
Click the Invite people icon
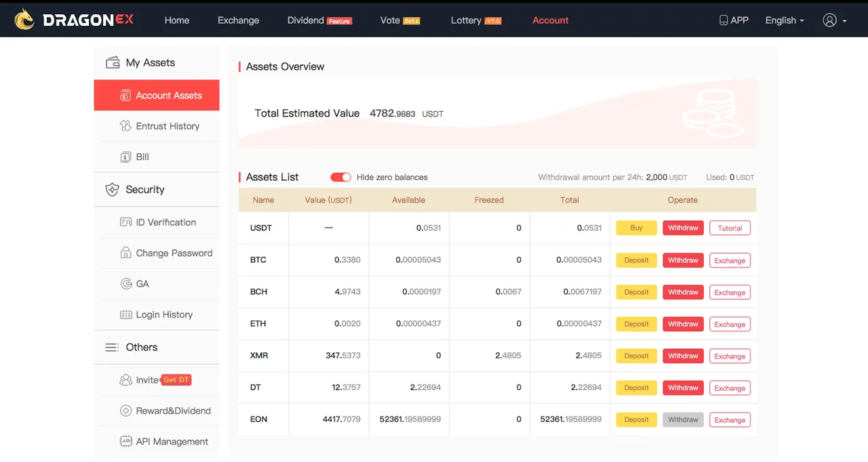[125, 380]
